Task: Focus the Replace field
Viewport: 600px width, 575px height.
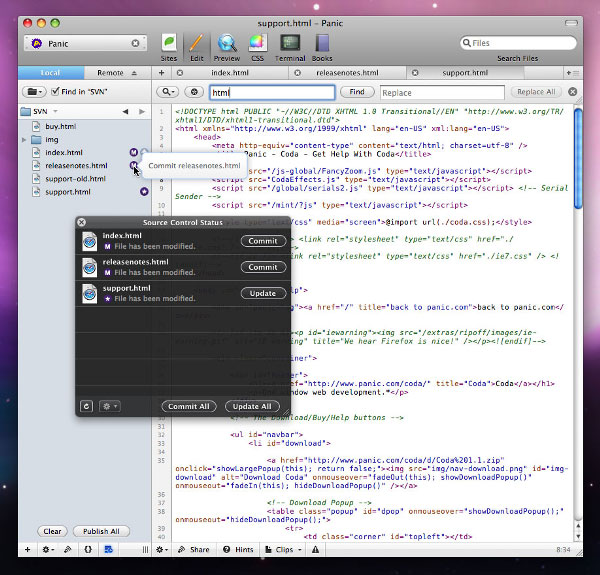Action: click(x=442, y=93)
